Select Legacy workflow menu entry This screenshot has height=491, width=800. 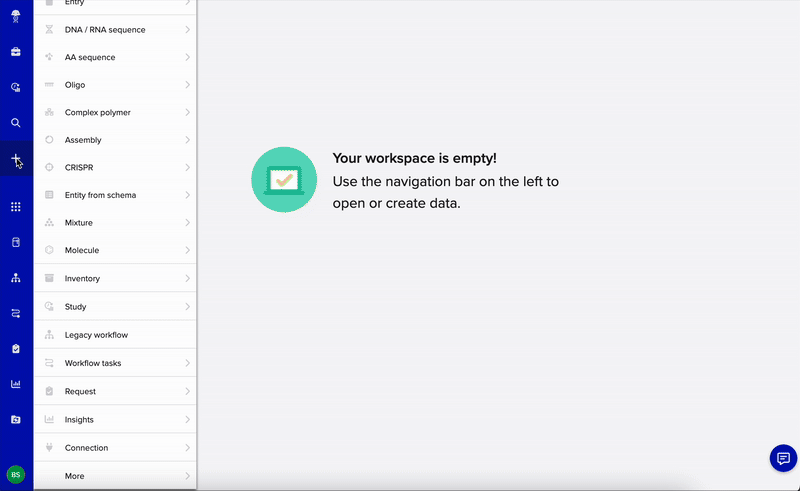coord(96,335)
